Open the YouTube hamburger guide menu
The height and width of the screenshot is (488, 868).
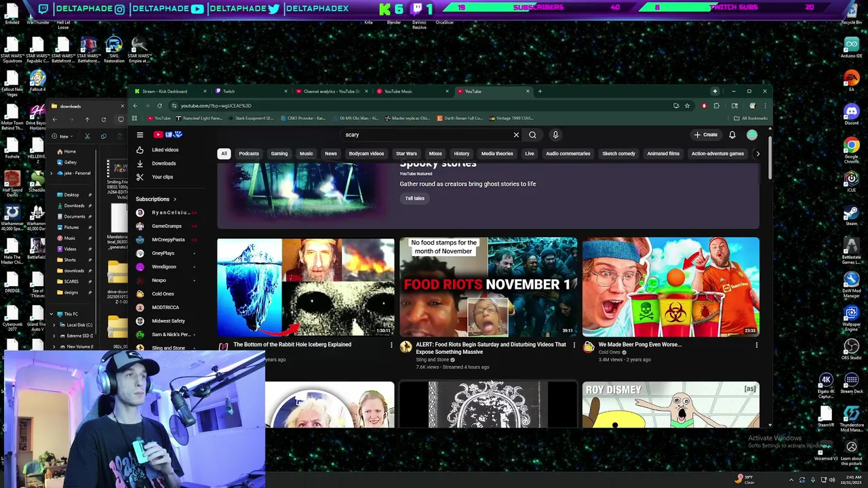[x=140, y=134]
